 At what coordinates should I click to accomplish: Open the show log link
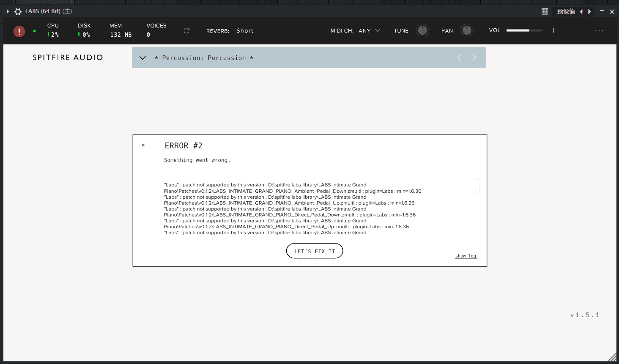[x=466, y=256]
